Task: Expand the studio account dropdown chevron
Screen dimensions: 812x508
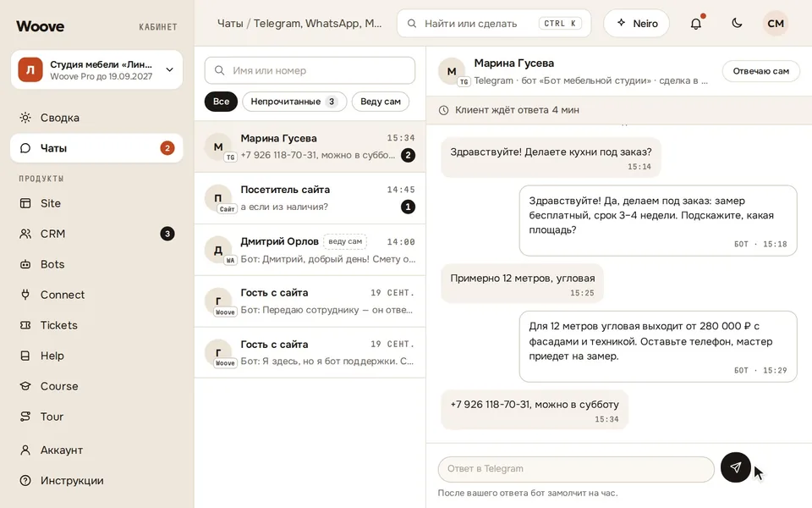Action: [x=169, y=69]
